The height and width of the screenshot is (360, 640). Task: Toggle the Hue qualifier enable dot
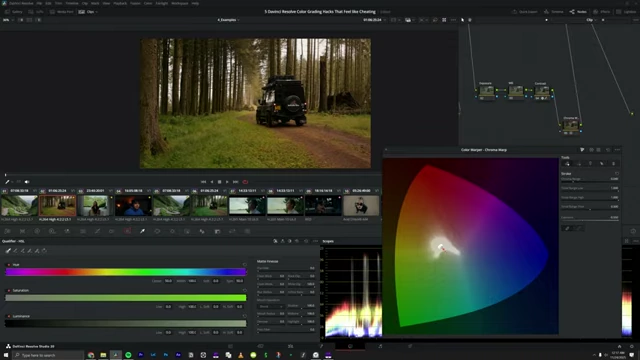[9, 265]
